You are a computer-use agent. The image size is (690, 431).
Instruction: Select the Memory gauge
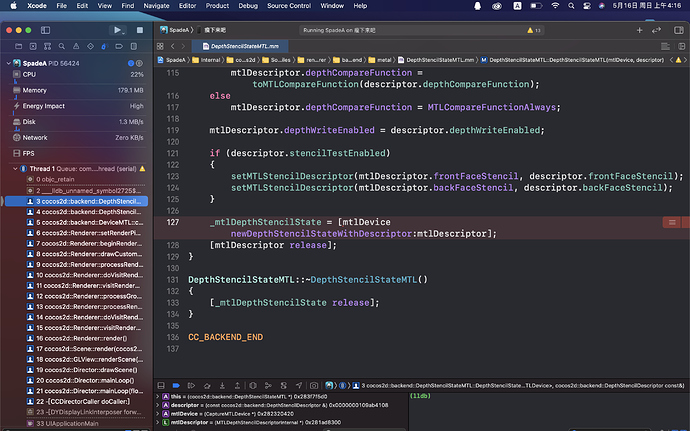(35, 90)
